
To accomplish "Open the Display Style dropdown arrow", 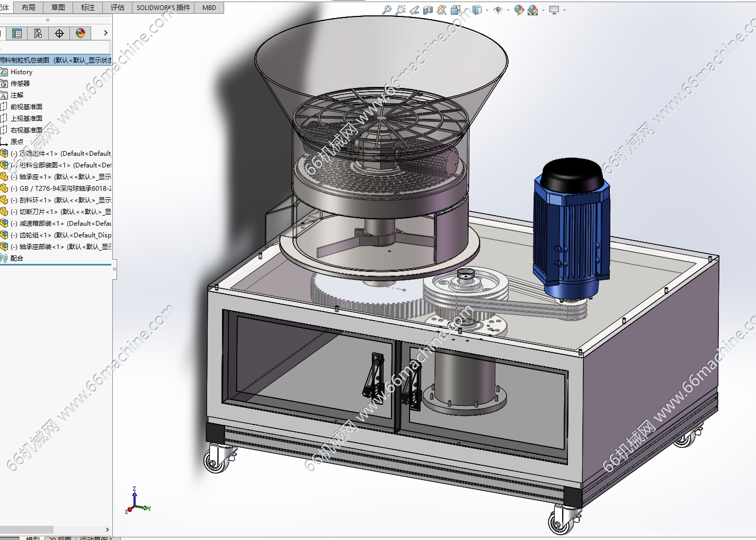I will (487, 10).
